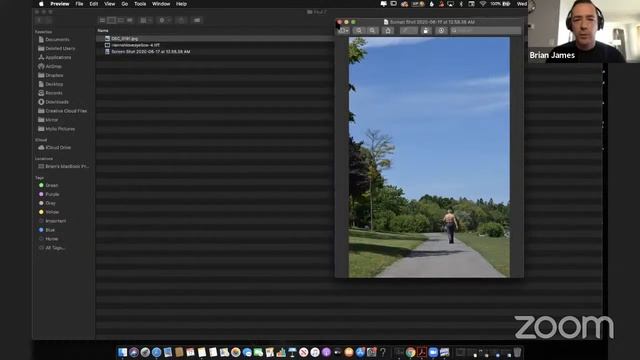
Task: Select Screen Shot 2020-06-17 file in Finder
Action: [215, 52]
